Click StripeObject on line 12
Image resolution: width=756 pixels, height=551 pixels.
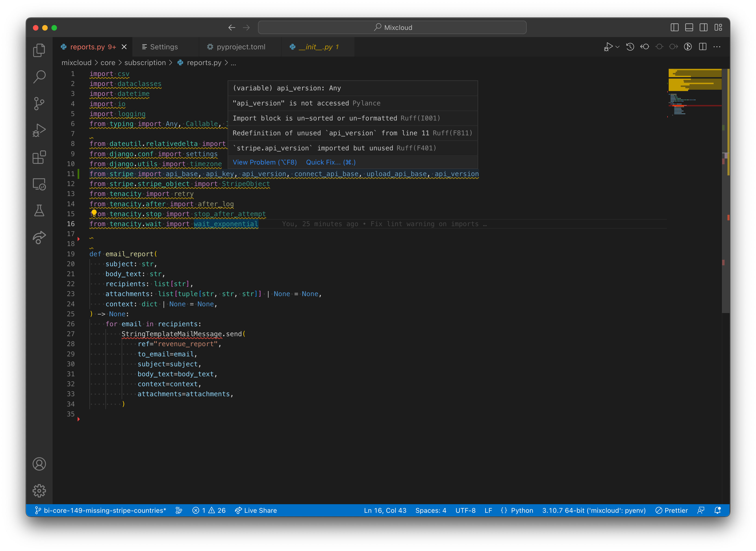[x=246, y=184]
